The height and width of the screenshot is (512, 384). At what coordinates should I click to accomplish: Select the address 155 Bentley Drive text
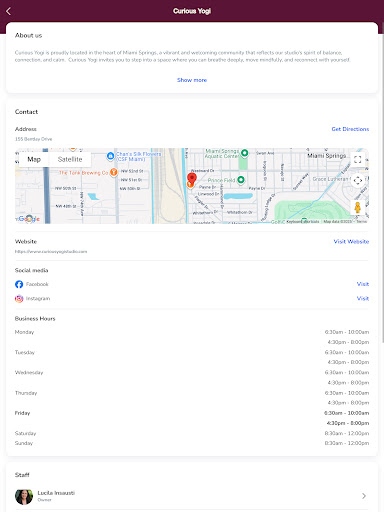click(x=33, y=139)
